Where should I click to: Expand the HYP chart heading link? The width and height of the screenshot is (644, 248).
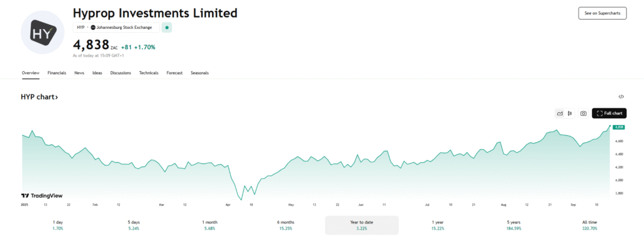point(40,97)
